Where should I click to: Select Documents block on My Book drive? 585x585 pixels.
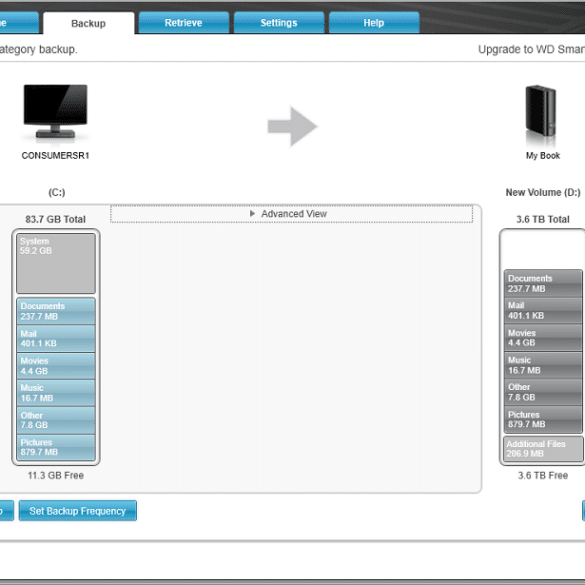(x=543, y=283)
